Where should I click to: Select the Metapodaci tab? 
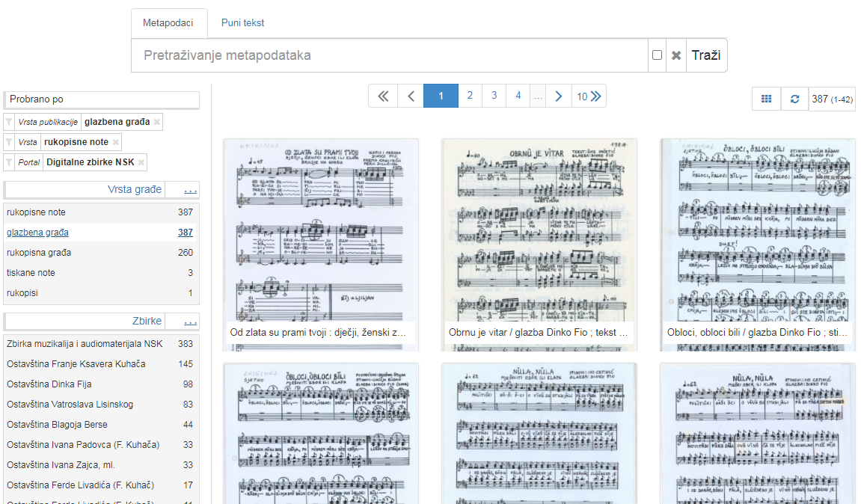point(168,23)
